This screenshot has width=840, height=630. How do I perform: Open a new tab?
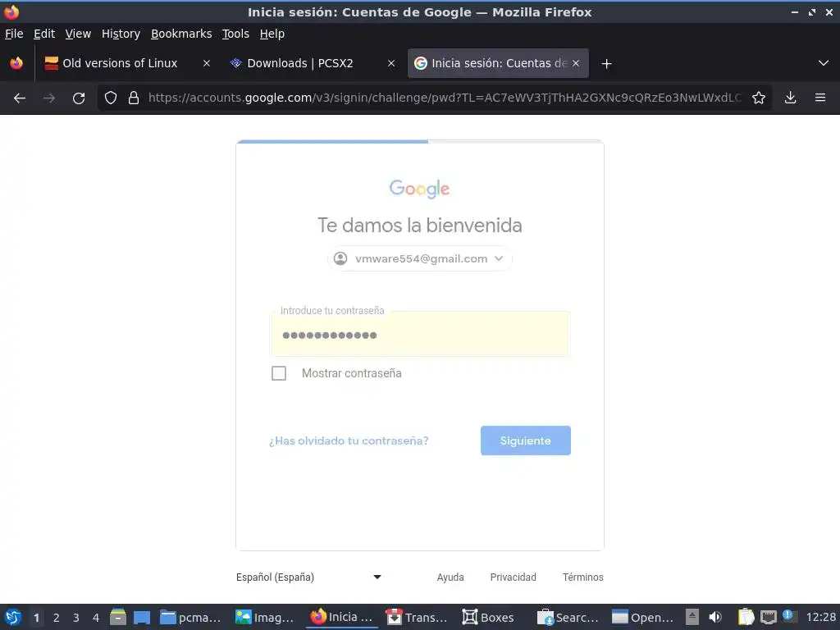click(x=606, y=64)
